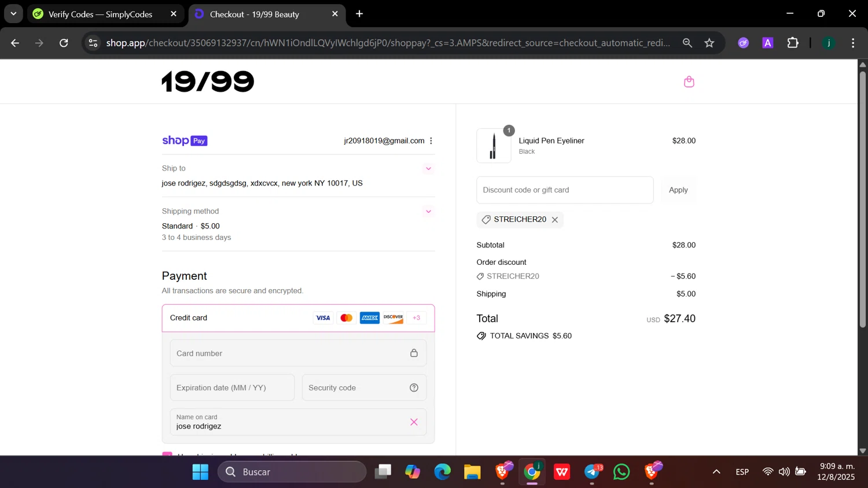Show hidden system tray icons
The height and width of the screenshot is (488, 868).
(x=716, y=472)
